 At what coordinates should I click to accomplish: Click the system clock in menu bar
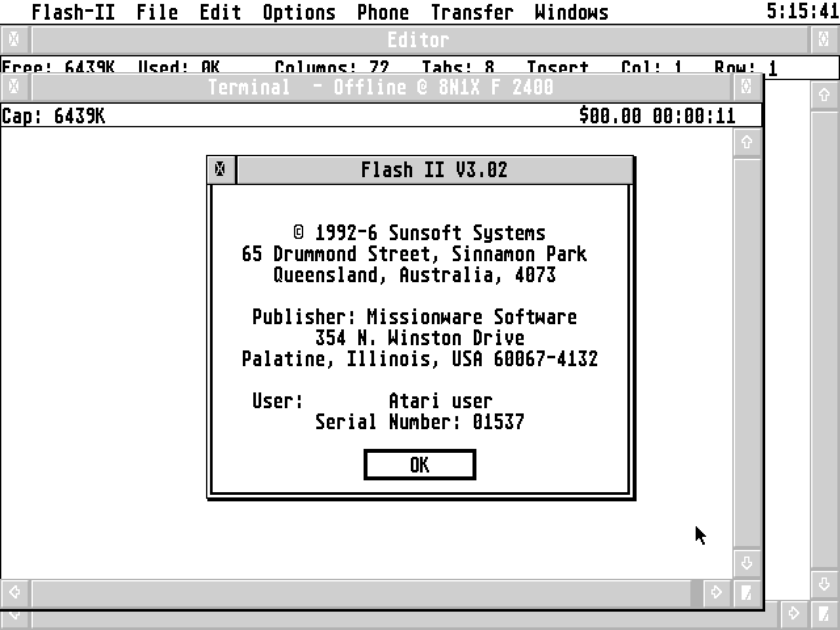tap(803, 11)
